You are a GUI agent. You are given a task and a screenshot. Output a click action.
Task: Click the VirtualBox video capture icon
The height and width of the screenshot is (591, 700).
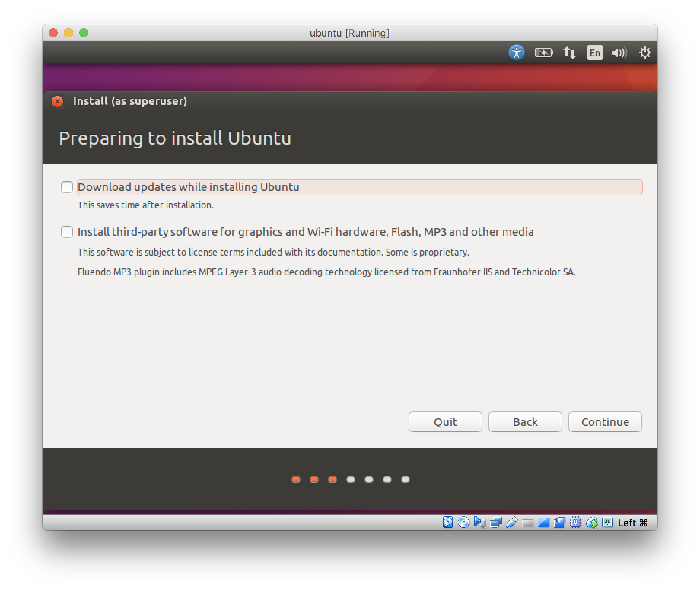tap(560, 523)
